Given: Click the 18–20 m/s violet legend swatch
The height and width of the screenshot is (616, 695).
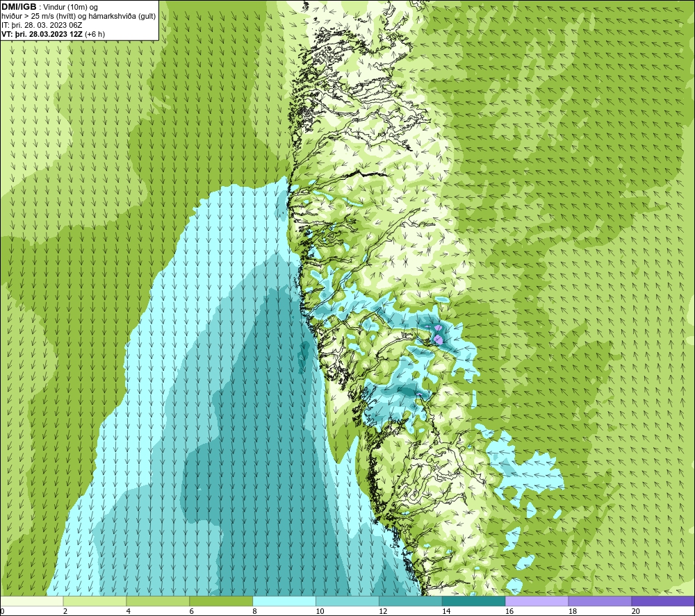Looking at the screenshot, I should pyautogui.click(x=600, y=601).
